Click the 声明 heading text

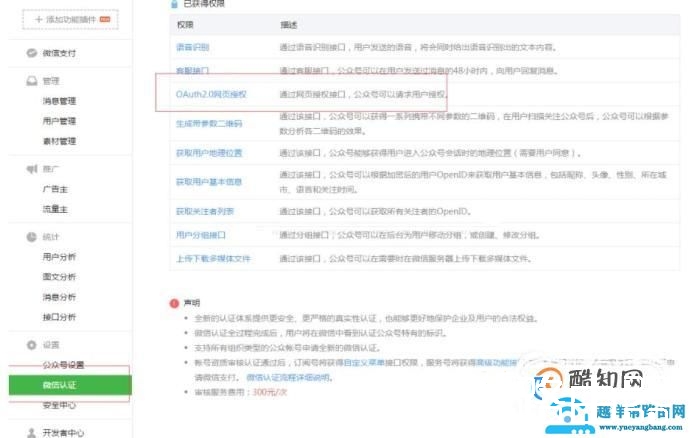[x=192, y=303]
